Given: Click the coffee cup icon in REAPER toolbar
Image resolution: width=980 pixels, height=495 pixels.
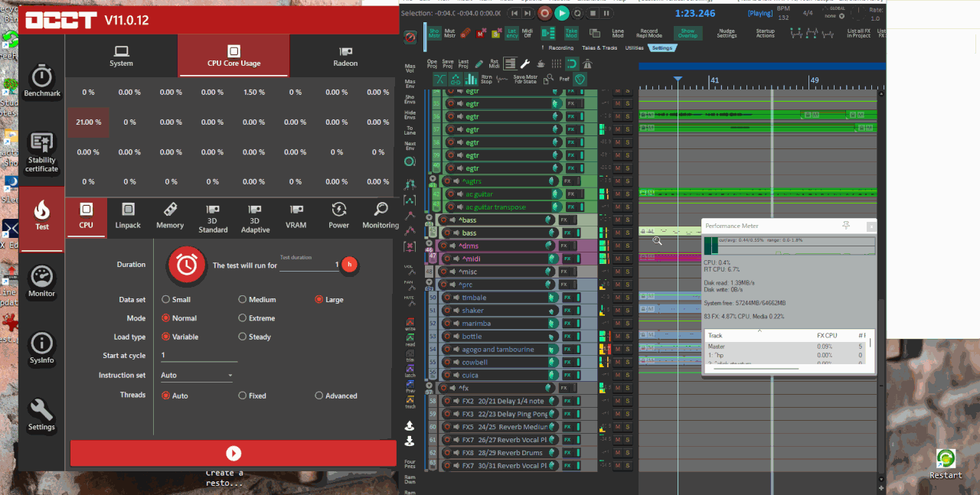Looking at the screenshot, I should pos(541,64).
